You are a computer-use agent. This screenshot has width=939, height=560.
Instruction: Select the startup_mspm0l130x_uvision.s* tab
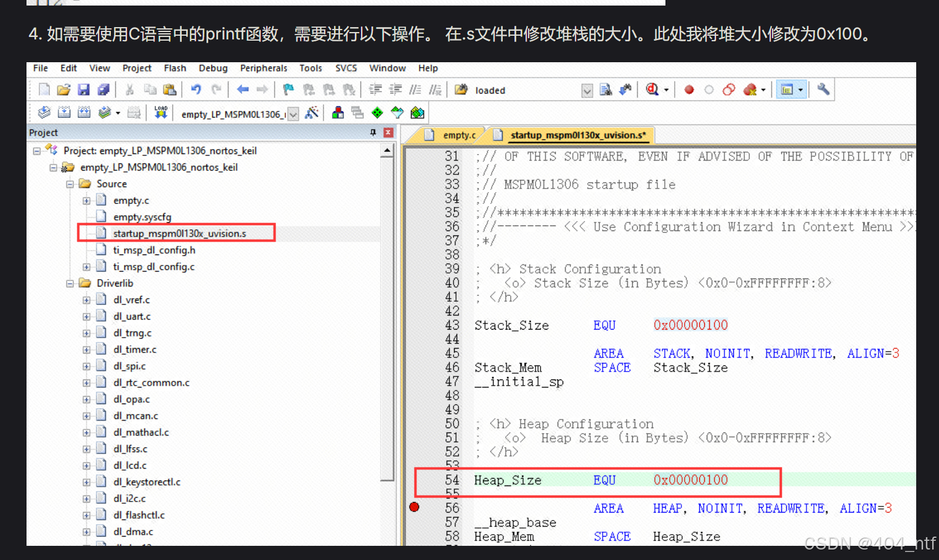click(570, 135)
